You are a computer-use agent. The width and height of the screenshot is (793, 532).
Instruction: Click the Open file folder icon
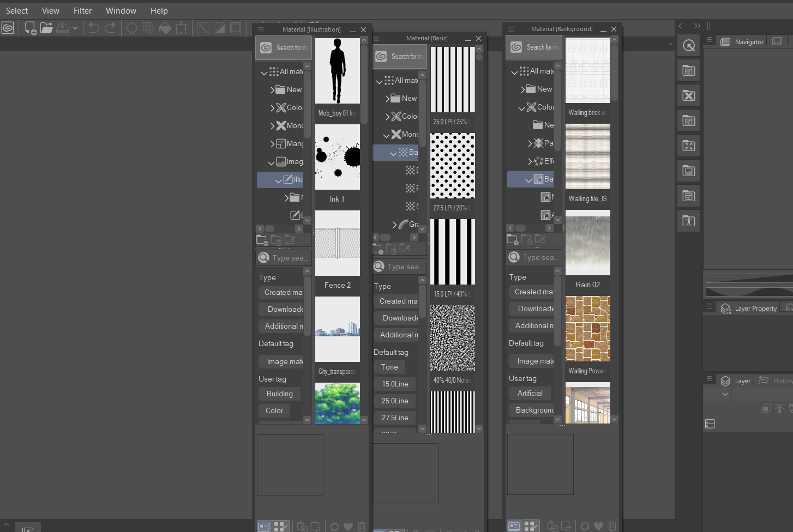tap(46, 28)
